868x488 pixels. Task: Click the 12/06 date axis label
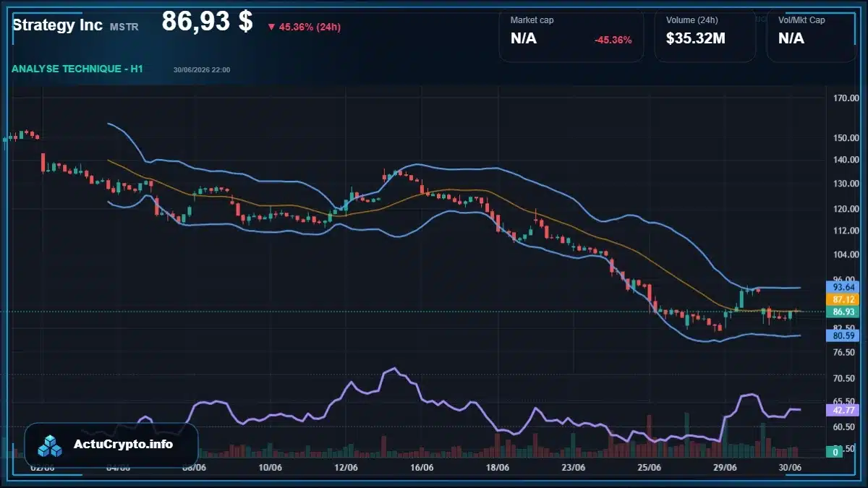(345, 468)
